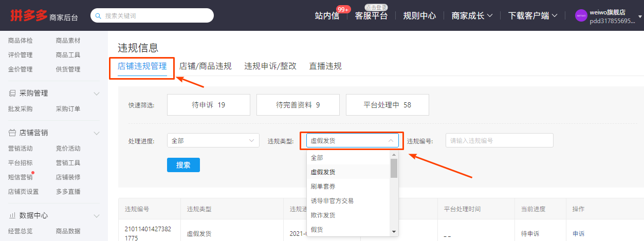Screen dimensions: 644x241
Task: Expand the 商家成长 top menu
Action: [472, 15]
